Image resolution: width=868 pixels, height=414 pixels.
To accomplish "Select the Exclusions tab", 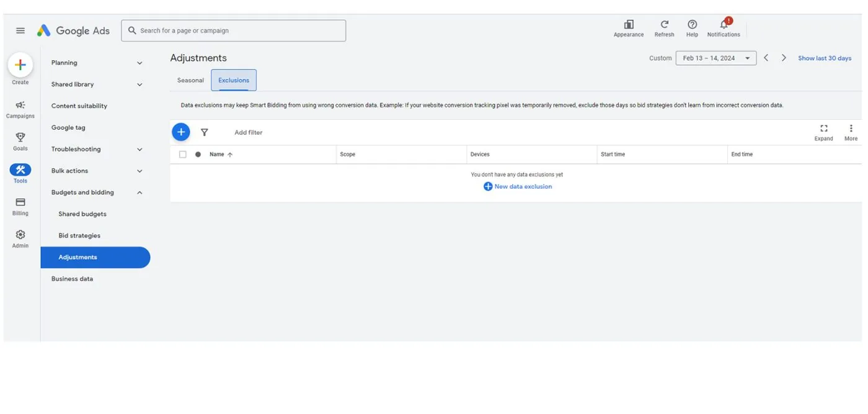I will click(x=234, y=80).
